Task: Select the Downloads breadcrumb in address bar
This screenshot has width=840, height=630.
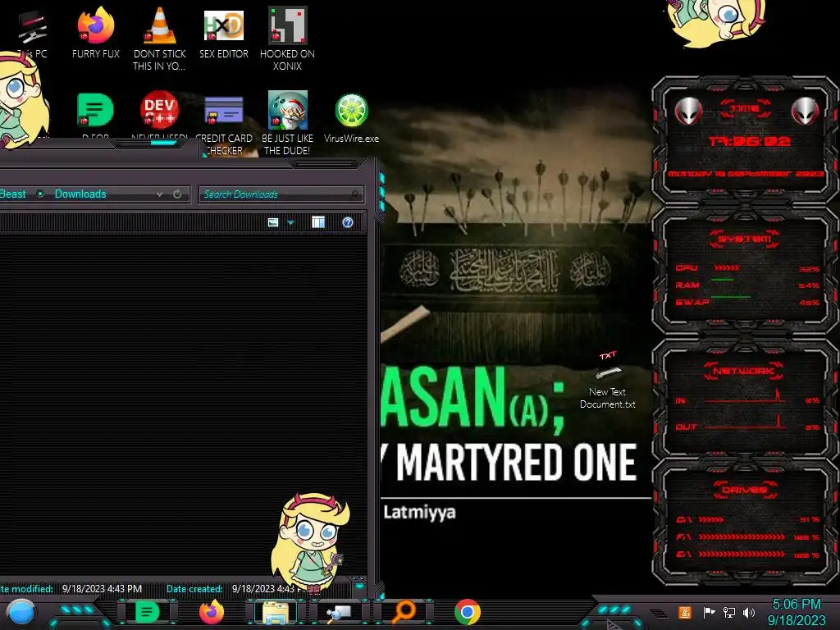Action: pyautogui.click(x=80, y=194)
